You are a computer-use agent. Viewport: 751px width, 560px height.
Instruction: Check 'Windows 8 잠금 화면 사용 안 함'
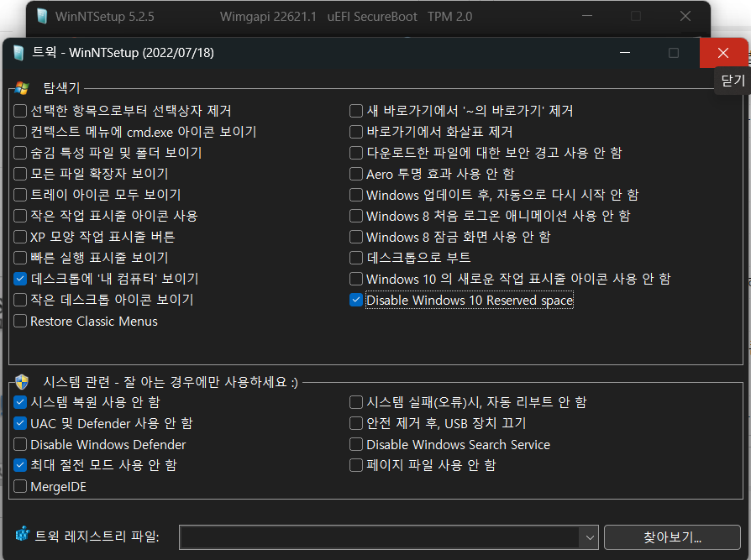click(356, 237)
